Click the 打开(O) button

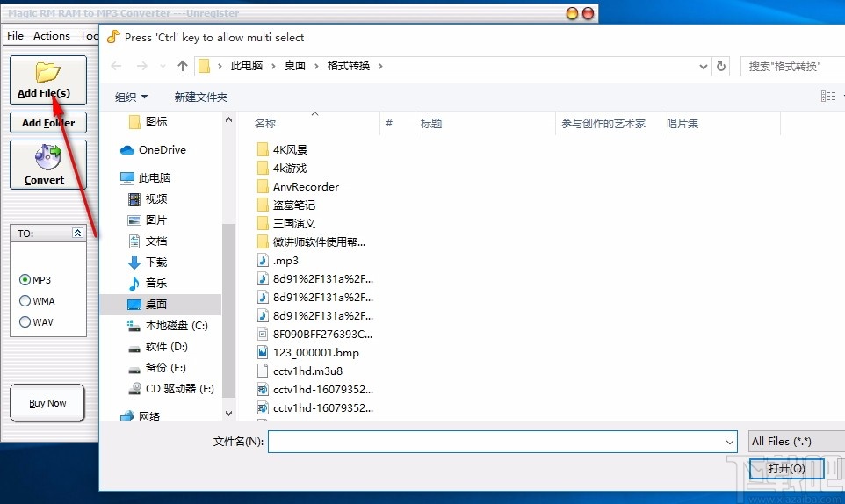tap(786, 469)
